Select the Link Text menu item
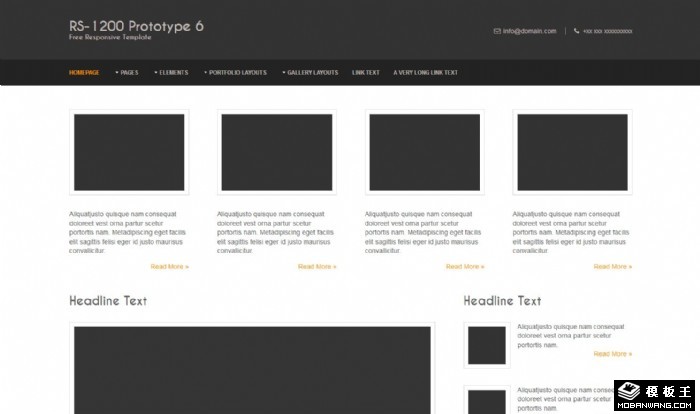The width and height of the screenshot is (700, 414). click(x=366, y=72)
